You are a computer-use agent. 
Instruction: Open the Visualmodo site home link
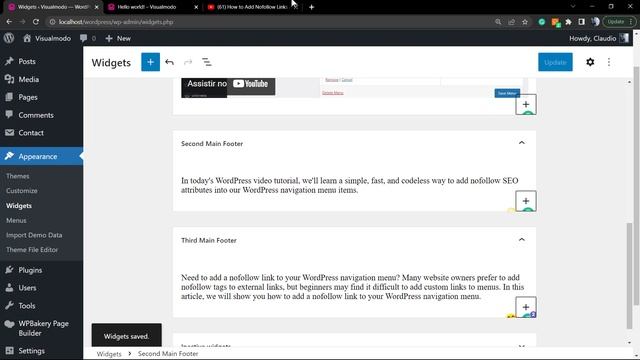tap(47, 38)
